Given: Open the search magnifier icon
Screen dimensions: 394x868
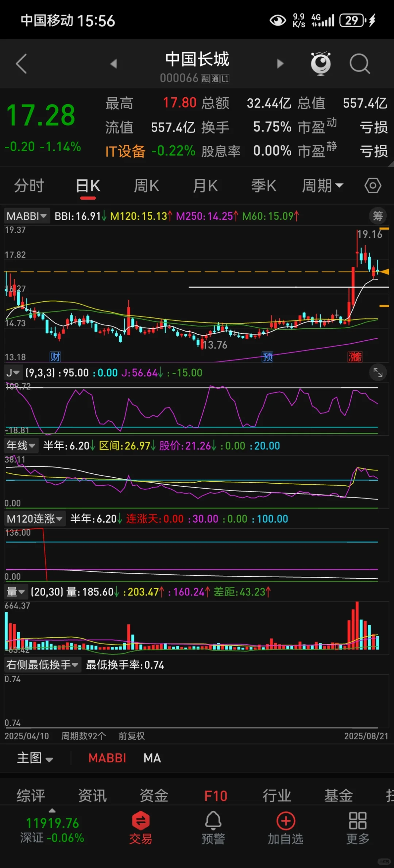Looking at the screenshot, I should [x=360, y=64].
